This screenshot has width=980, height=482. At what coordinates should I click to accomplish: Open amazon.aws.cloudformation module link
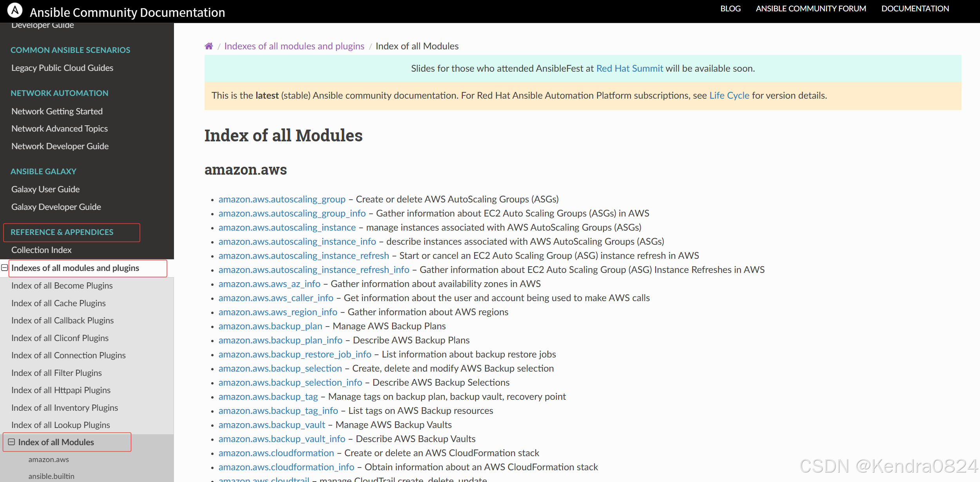[276, 453]
